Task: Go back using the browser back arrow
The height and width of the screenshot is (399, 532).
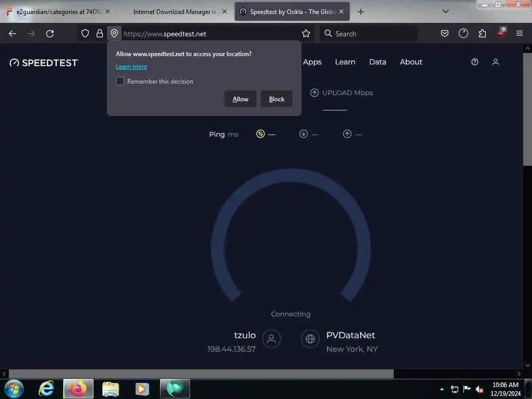Action: point(12,34)
